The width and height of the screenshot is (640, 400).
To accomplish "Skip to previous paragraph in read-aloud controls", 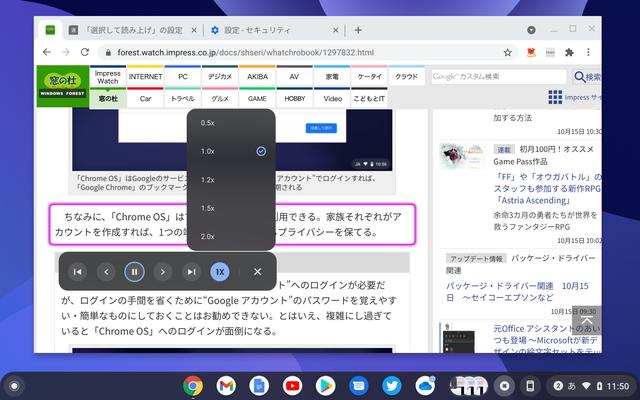I will (x=78, y=272).
